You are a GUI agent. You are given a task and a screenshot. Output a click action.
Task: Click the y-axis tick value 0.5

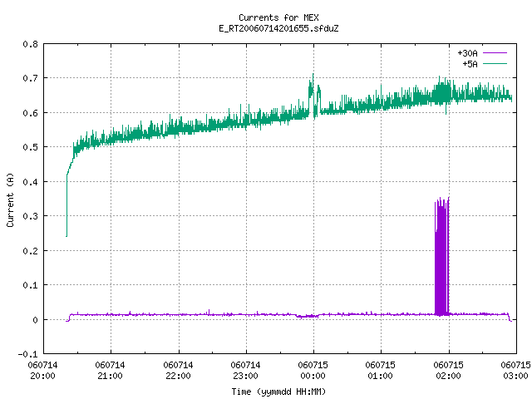click(x=30, y=147)
